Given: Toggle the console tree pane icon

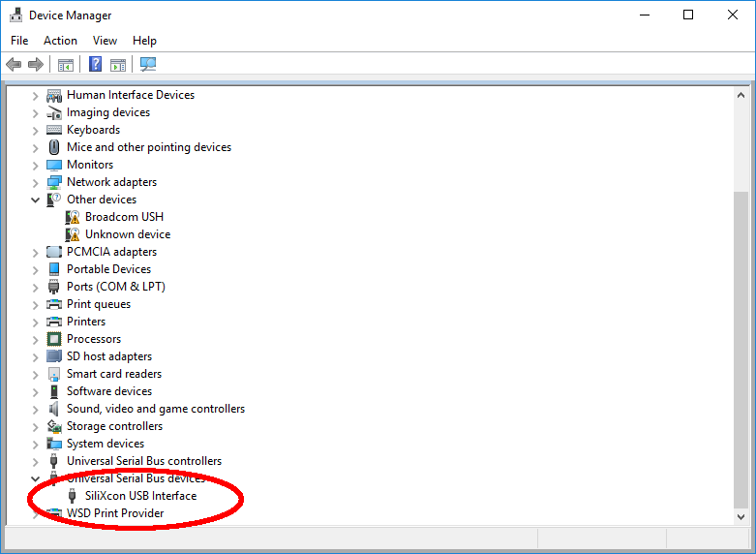Looking at the screenshot, I should (x=66, y=64).
